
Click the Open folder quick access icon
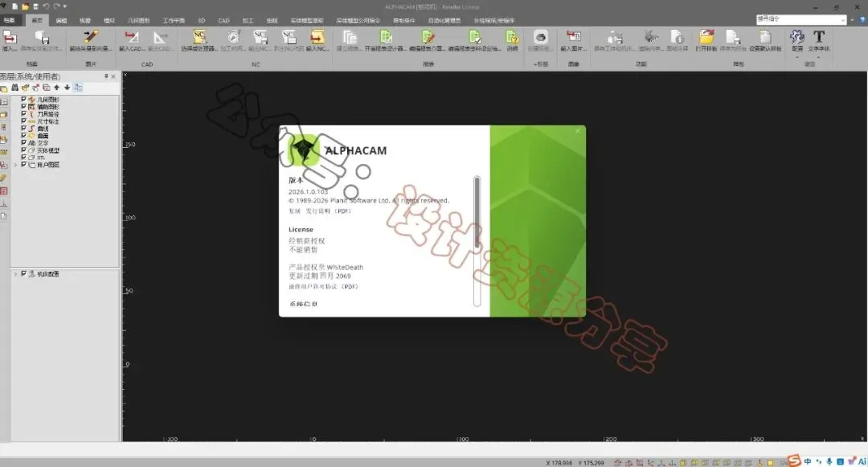[x=25, y=6]
